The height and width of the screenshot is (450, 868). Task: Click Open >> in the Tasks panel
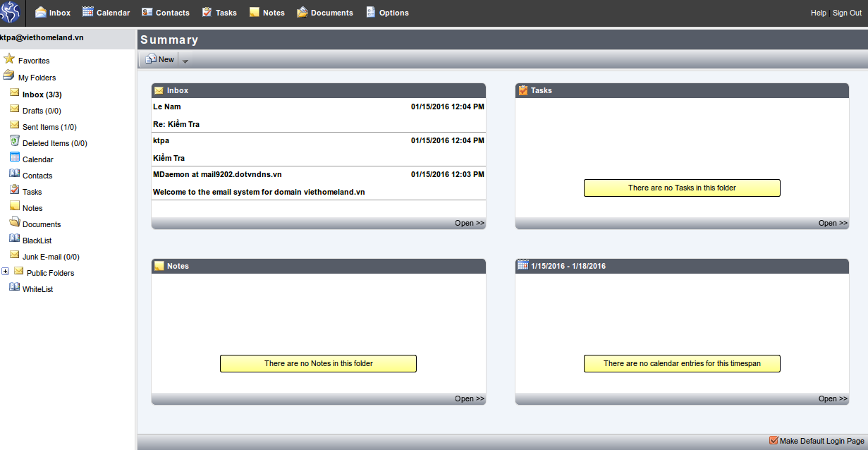pos(833,223)
